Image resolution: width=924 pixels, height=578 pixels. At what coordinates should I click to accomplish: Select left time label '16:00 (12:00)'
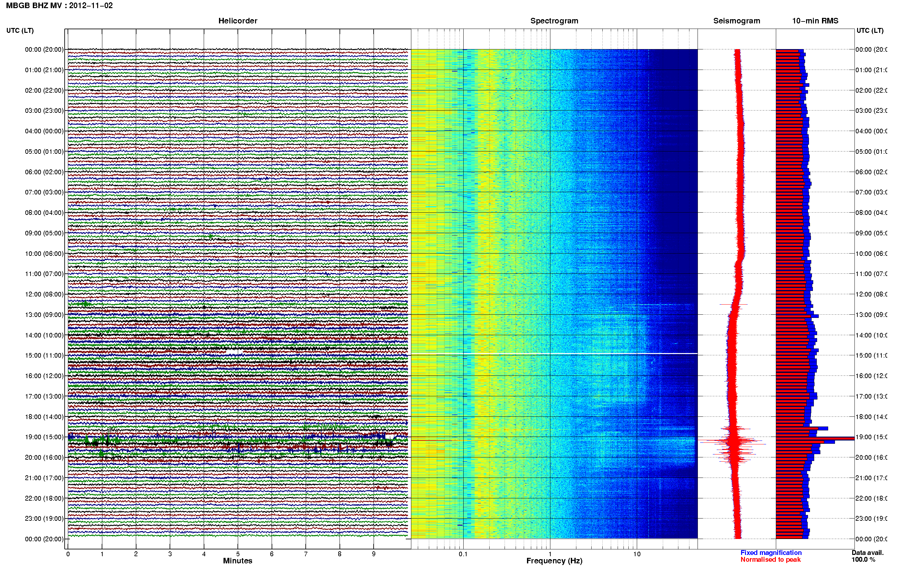pyautogui.click(x=44, y=376)
